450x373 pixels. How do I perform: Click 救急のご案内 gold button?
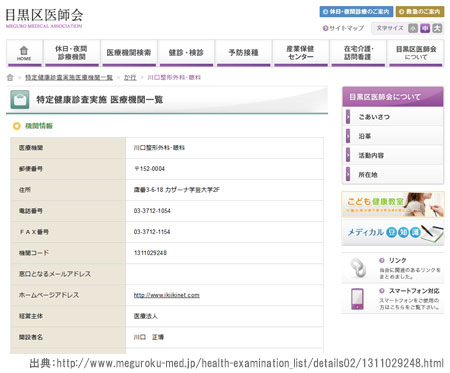tap(420, 11)
